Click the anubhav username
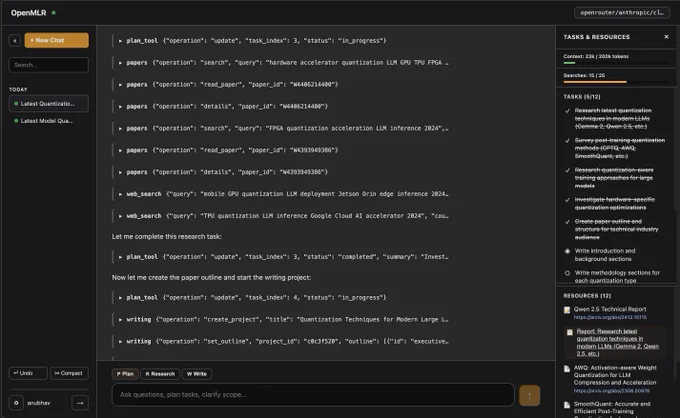The height and width of the screenshot is (418, 680). tap(39, 403)
